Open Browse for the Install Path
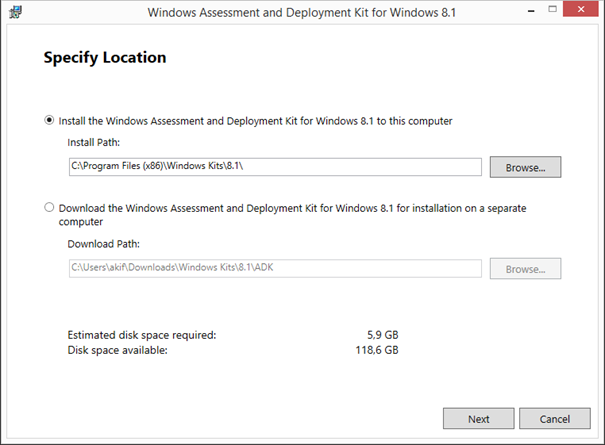Image resolution: width=605 pixels, height=445 pixels. (x=525, y=167)
